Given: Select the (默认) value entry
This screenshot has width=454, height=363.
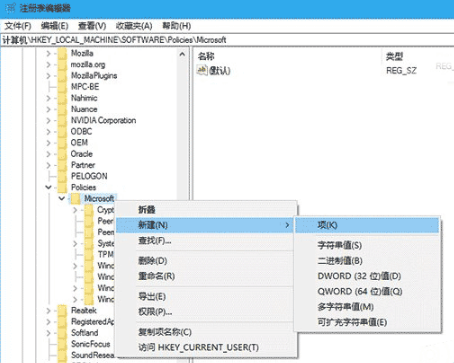Looking at the screenshot, I should point(220,70).
